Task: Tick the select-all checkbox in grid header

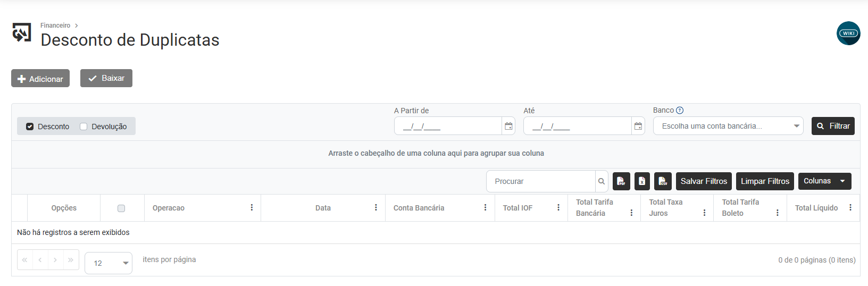Action: coord(121,208)
